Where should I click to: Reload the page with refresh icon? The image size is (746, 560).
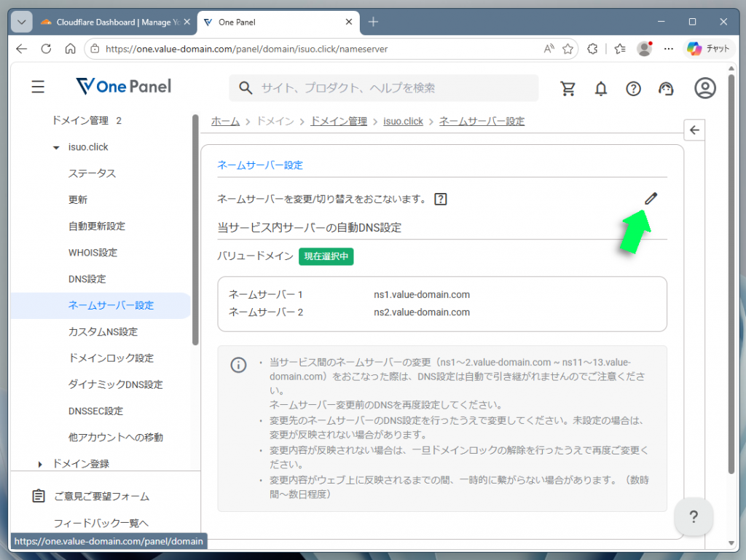(x=46, y=49)
